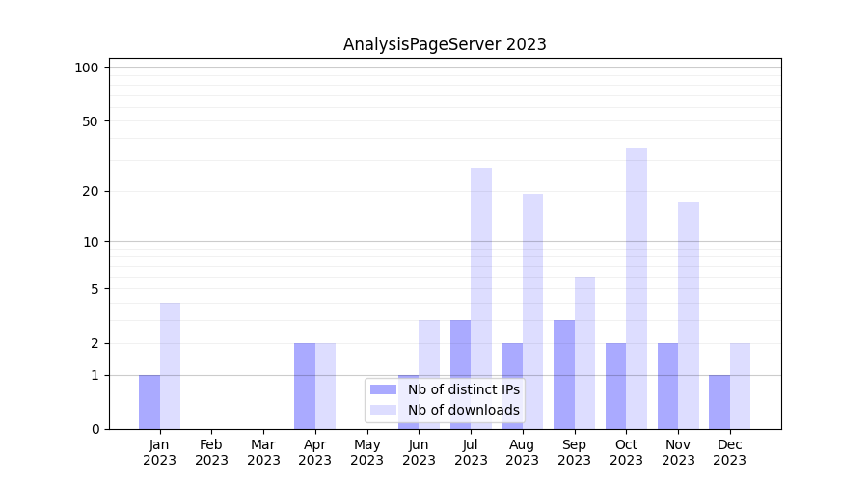Click the January downloads bar

pyautogui.click(x=171, y=366)
